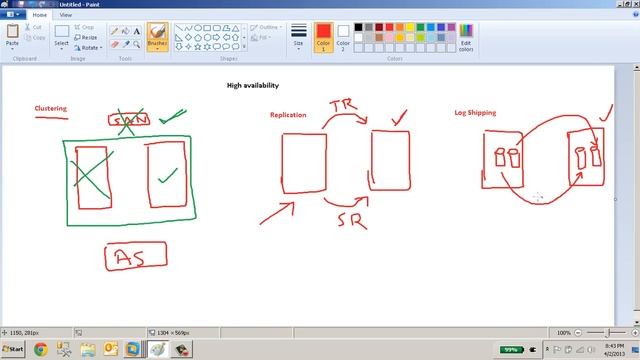Switch to the View ribbon tab
The width and height of the screenshot is (640, 360).
(x=65, y=15)
